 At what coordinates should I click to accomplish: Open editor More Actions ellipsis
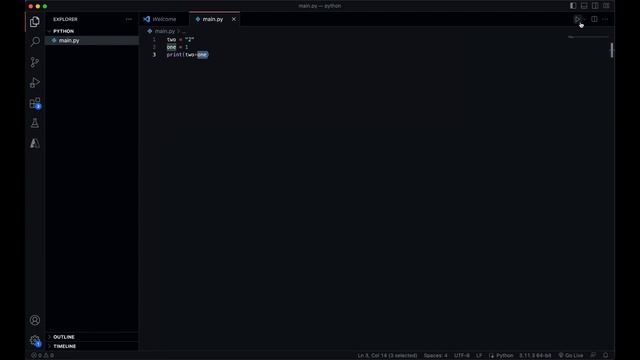click(605, 19)
